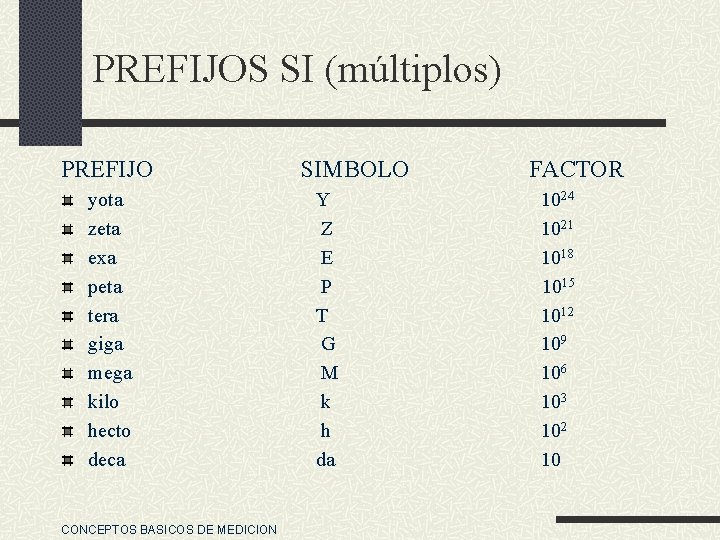
Task: Click the bullet icon beside peta
Action: tap(68, 287)
